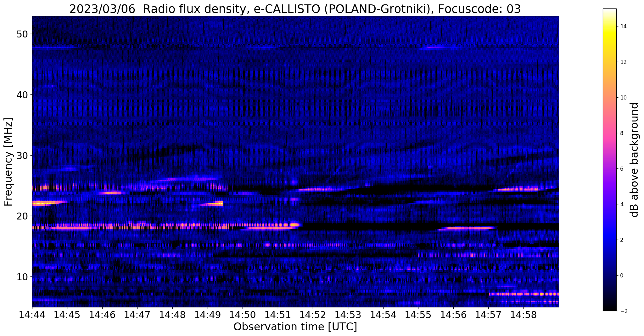644x336 pixels.
Task: Click the colorbar tick label 10
Action: [623, 98]
